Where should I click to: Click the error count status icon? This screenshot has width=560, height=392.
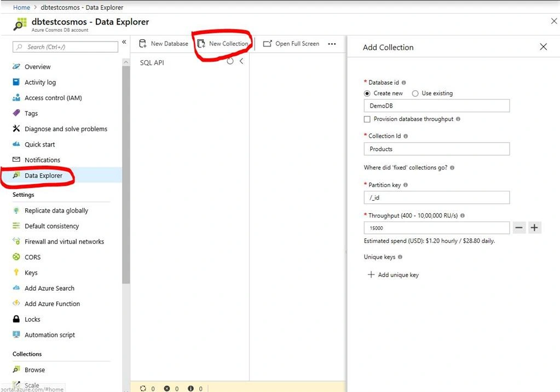point(167,388)
